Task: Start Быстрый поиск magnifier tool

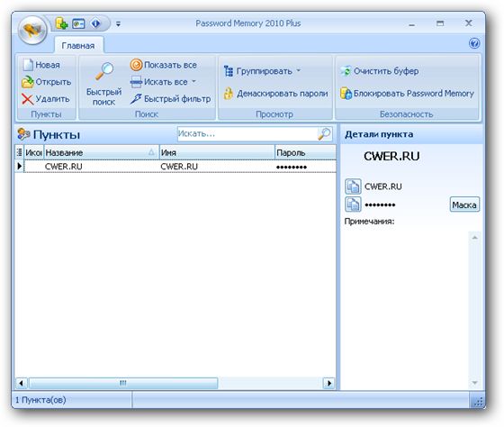Action: (x=103, y=84)
